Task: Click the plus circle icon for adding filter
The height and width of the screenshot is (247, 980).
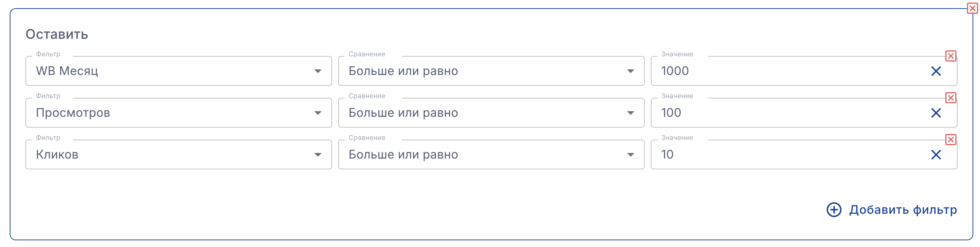Action: click(834, 210)
